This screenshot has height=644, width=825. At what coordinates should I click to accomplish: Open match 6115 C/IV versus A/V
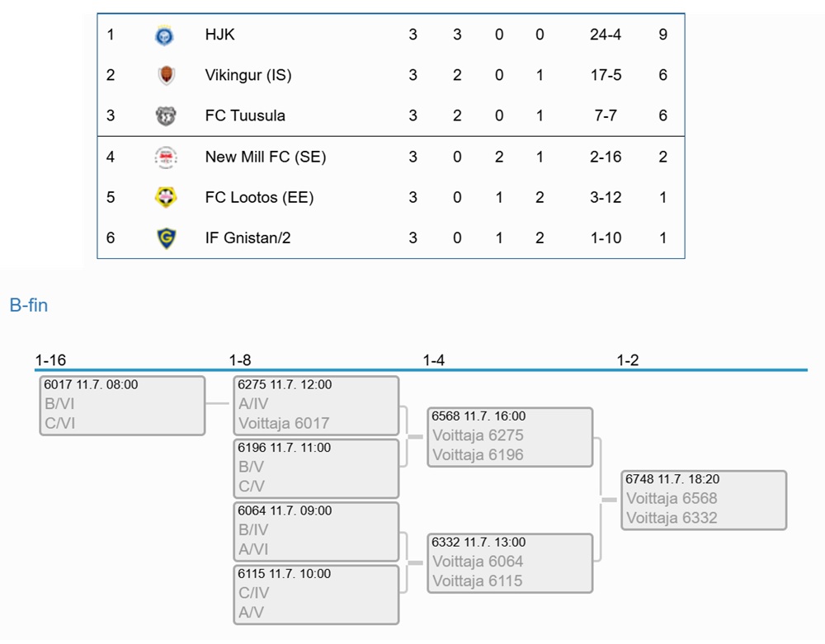pyautogui.click(x=316, y=595)
